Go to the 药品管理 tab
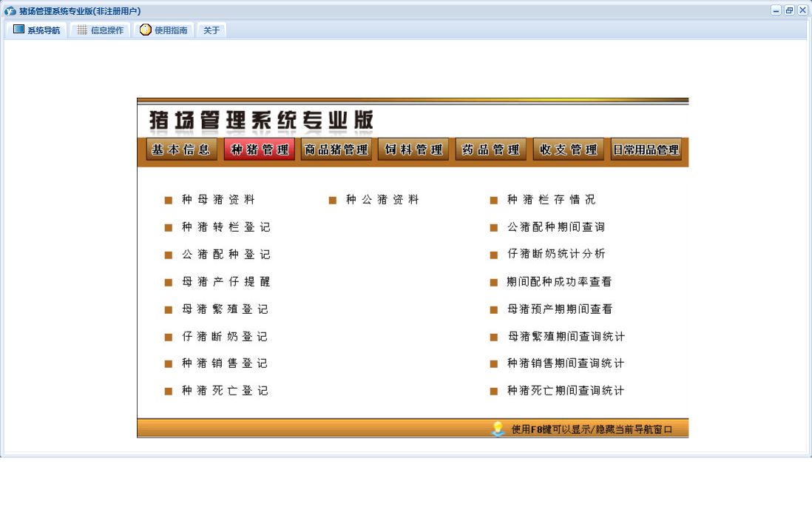 pyautogui.click(x=491, y=150)
